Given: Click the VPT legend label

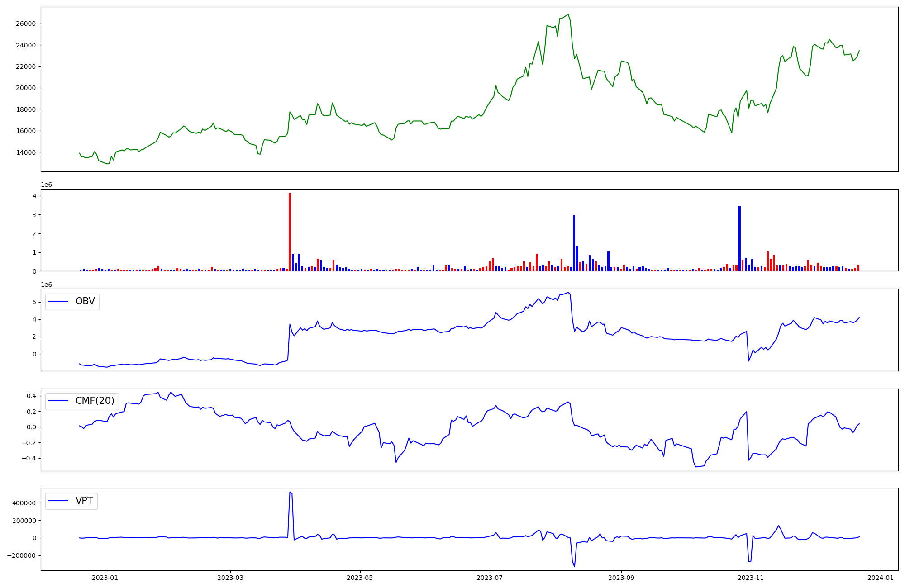Looking at the screenshot, I should (84, 501).
